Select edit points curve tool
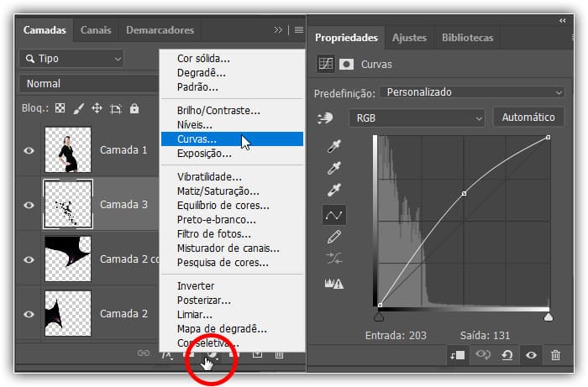Screen dimensions: 588x387 (333, 215)
